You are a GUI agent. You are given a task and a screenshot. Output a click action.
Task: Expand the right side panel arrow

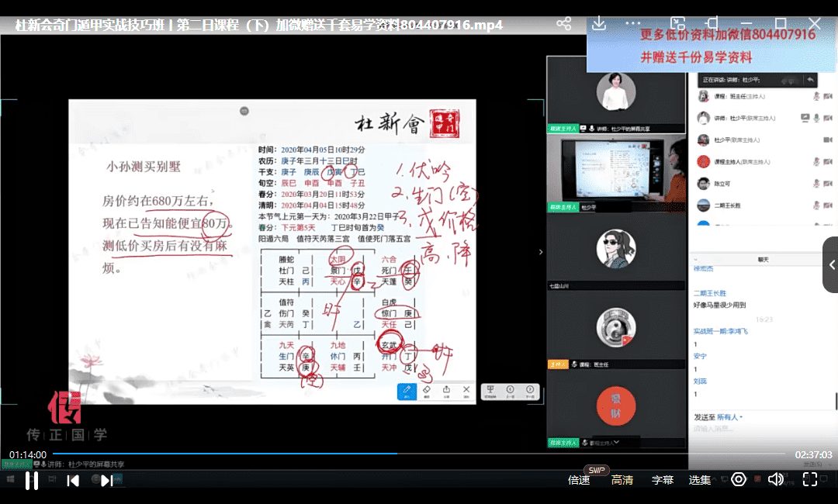(x=831, y=264)
